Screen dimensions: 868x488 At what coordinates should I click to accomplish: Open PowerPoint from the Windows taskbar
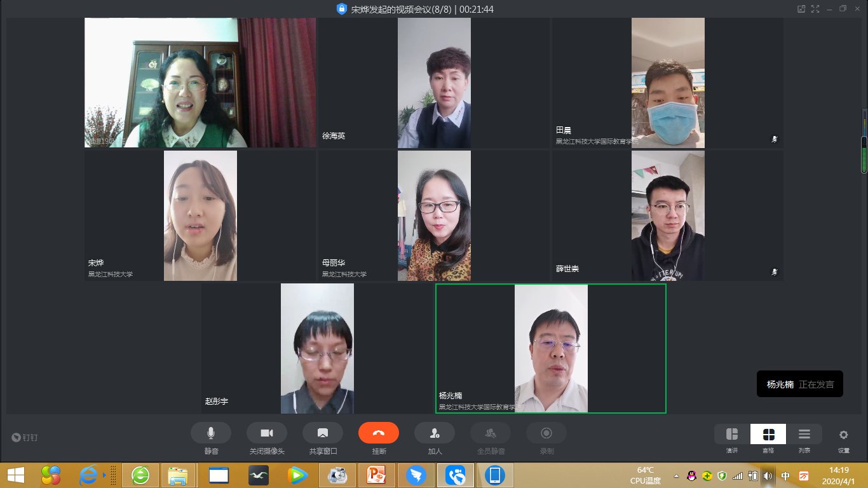(377, 475)
